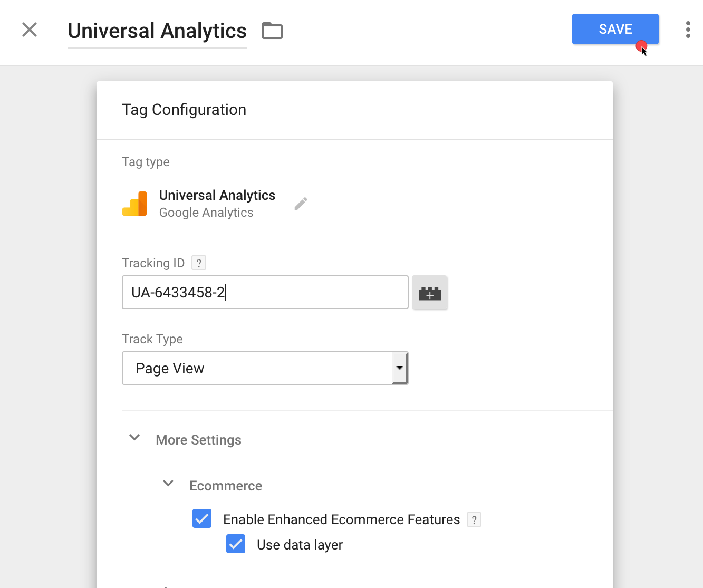Open Enhanced Ecommerce Features help icon
Image resolution: width=703 pixels, height=588 pixels.
pos(474,520)
